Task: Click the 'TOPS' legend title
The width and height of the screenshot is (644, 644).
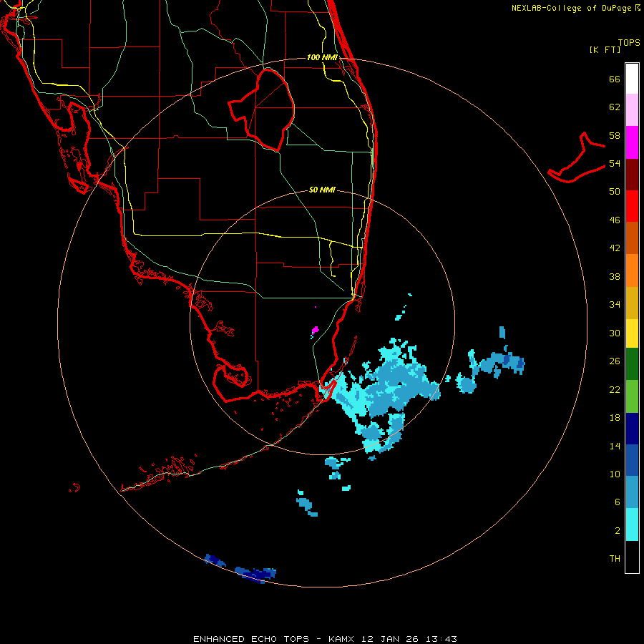Action: point(629,43)
